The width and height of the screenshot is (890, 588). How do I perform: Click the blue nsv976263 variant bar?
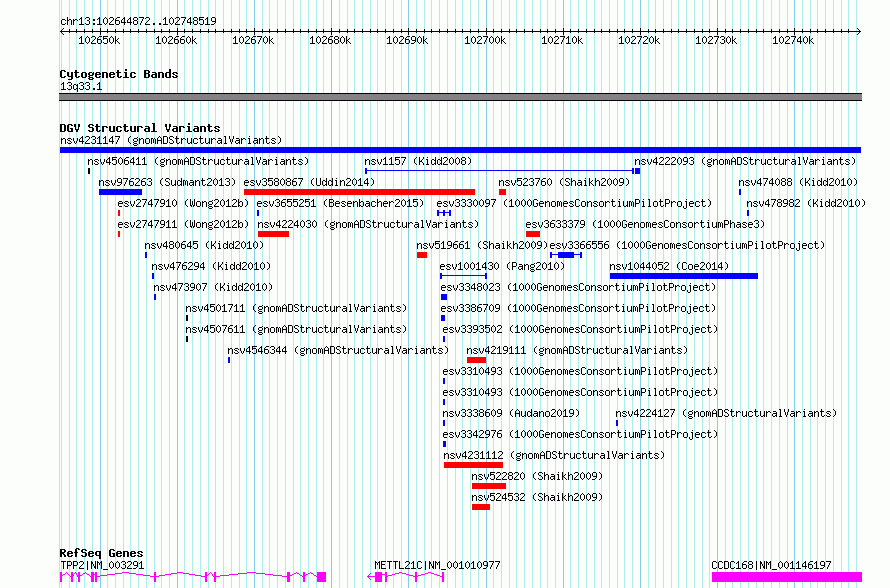click(x=120, y=192)
